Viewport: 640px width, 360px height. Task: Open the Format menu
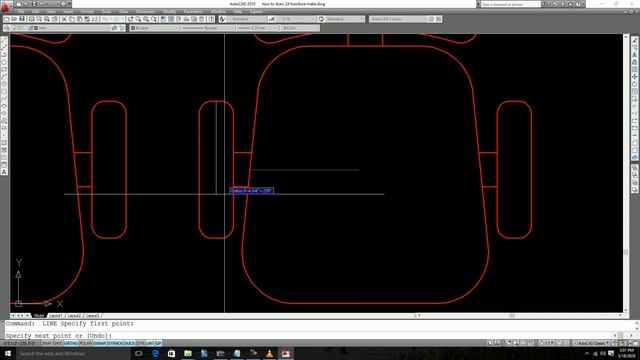[x=87, y=11]
